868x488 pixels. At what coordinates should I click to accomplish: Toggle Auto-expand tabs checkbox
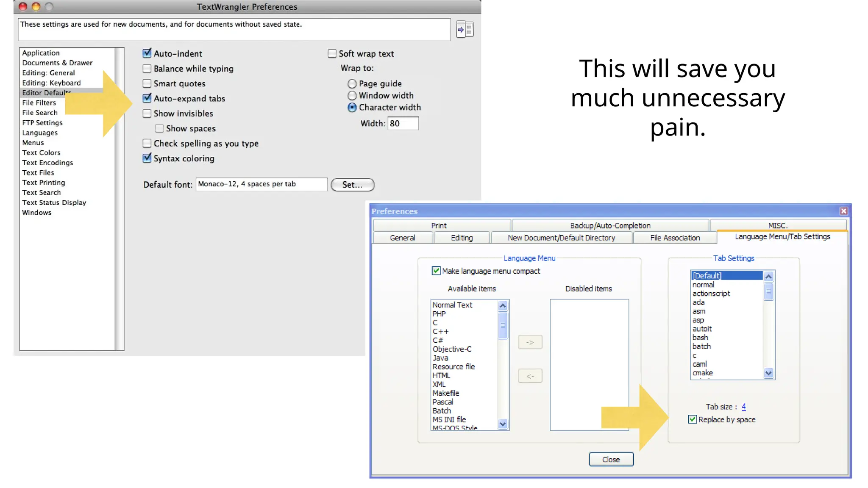click(147, 98)
